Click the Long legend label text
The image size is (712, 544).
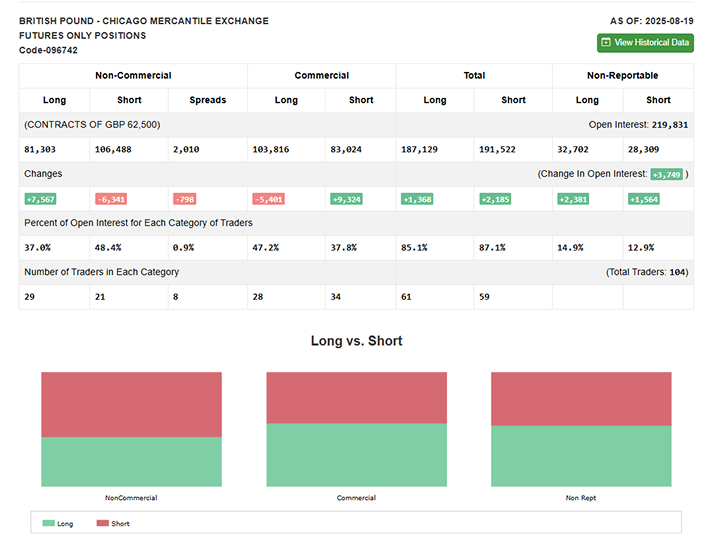(x=65, y=523)
